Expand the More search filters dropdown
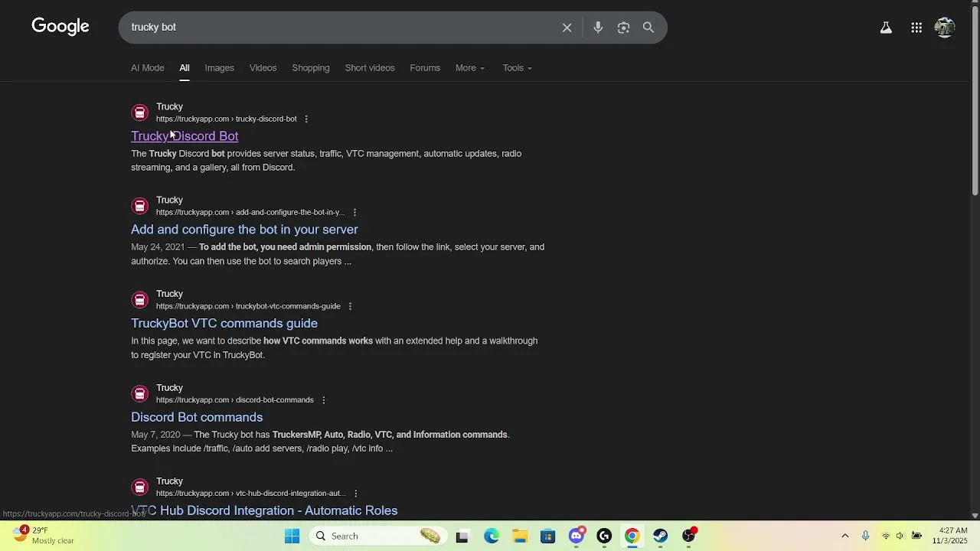The image size is (980, 551). coord(469,68)
